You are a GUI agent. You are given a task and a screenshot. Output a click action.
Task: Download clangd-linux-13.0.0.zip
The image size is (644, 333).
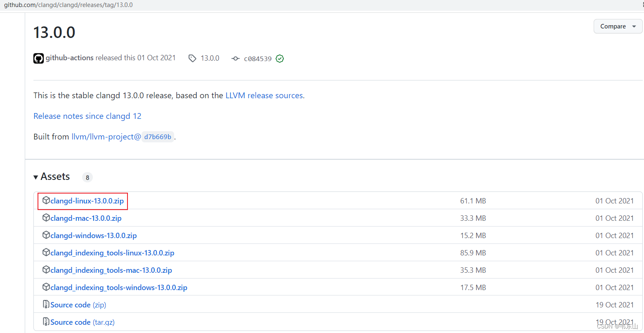click(x=87, y=201)
